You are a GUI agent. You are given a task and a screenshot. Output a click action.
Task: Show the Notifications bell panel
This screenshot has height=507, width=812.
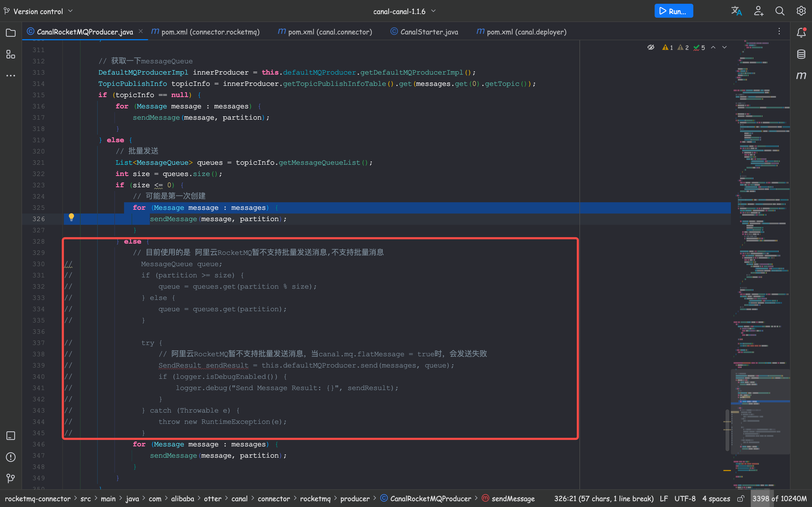(801, 32)
